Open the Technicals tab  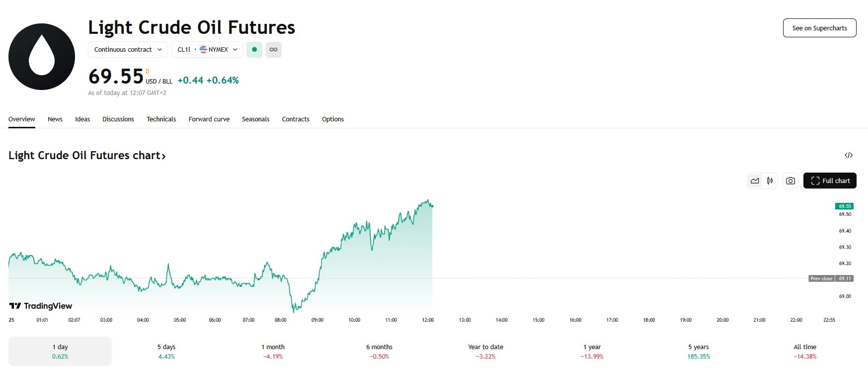coord(161,119)
